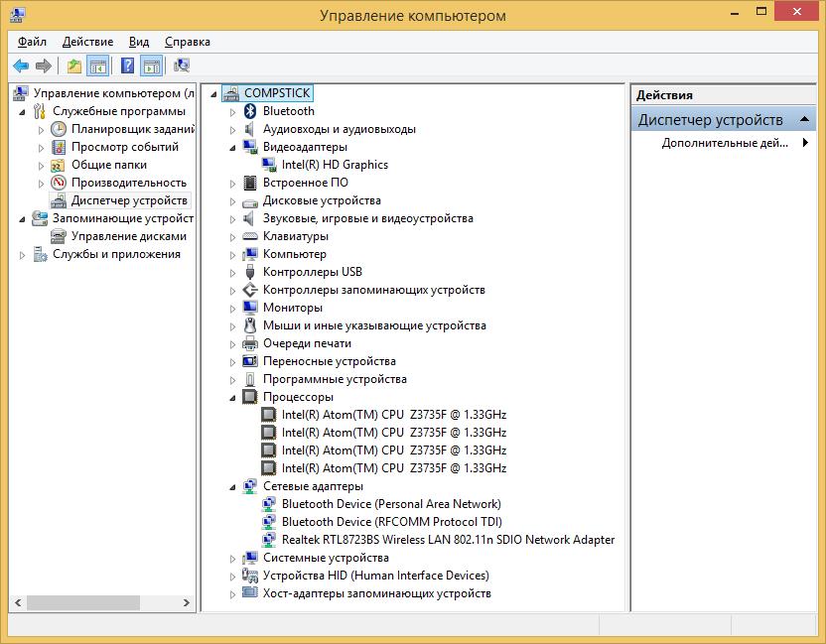Collapse the Диспетчер устройств actions header

coord(804,119)
